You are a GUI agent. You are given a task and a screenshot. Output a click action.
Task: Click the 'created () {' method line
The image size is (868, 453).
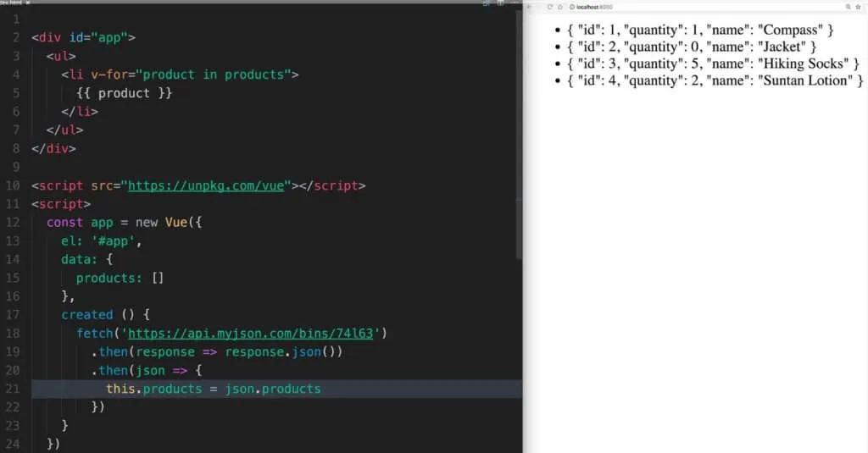click(x=105, y=315)
